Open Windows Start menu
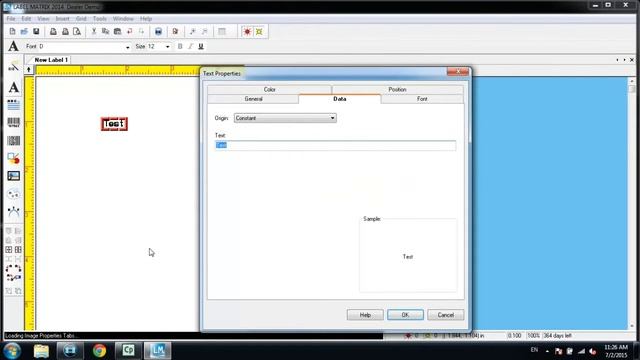 [12, 351]
